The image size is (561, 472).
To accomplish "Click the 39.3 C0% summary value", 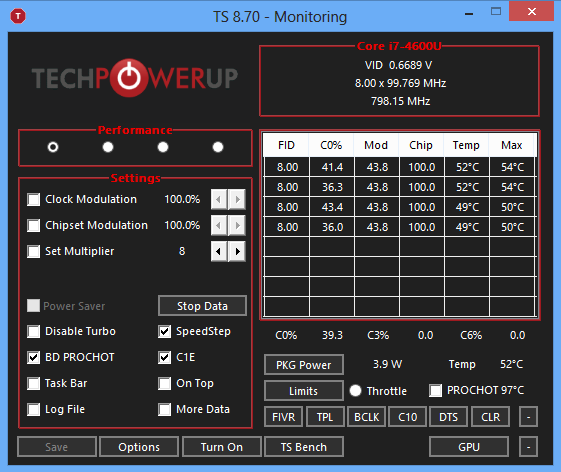I will [332, 335].
